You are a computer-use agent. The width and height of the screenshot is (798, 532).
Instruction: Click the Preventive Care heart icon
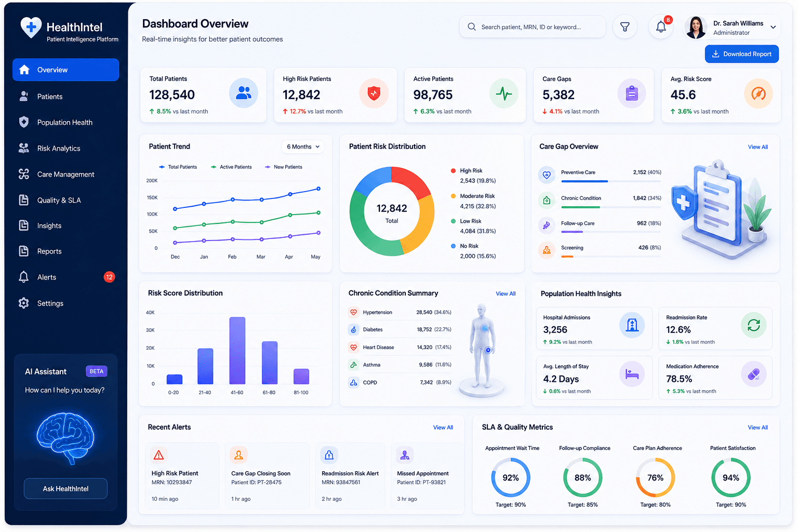point(547,175)
